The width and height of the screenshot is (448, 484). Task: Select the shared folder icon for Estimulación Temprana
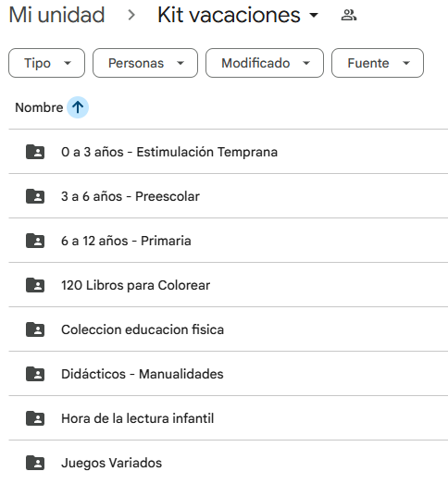35,152
